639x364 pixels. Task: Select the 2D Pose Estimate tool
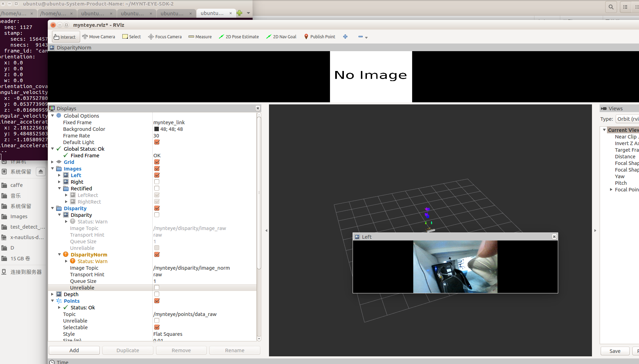click(x=239, y=37)
